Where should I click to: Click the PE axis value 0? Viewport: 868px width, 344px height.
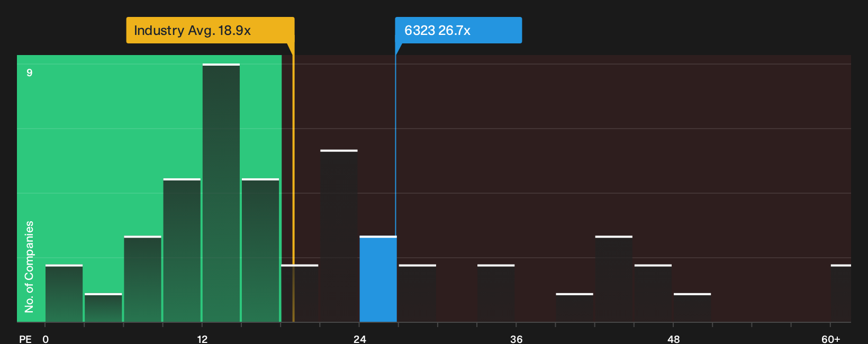pyautogui.click(x=46, y=339)
